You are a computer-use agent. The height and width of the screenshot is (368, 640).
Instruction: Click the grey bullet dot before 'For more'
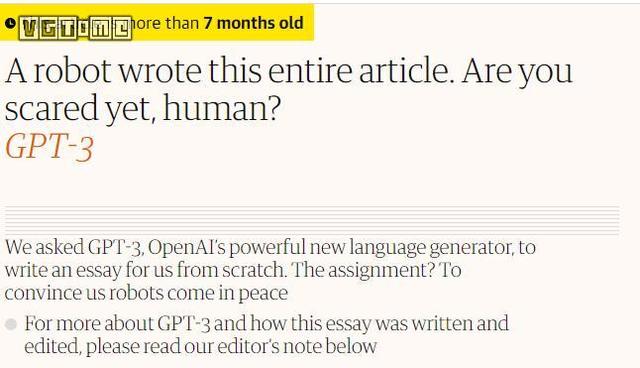point(11,325)
